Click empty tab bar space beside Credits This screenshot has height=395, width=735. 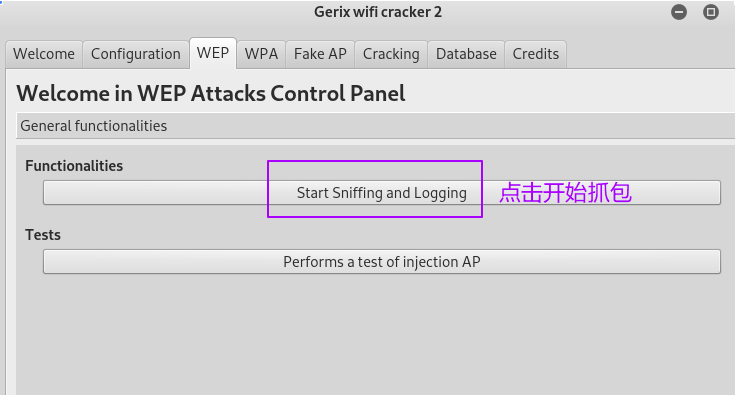pos(651,54)
